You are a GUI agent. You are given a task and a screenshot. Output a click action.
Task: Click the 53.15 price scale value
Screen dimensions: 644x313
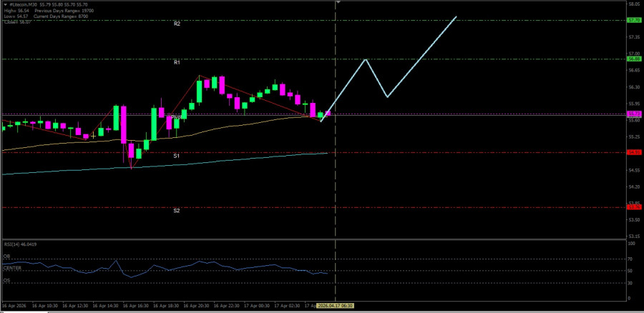[634, 237]
